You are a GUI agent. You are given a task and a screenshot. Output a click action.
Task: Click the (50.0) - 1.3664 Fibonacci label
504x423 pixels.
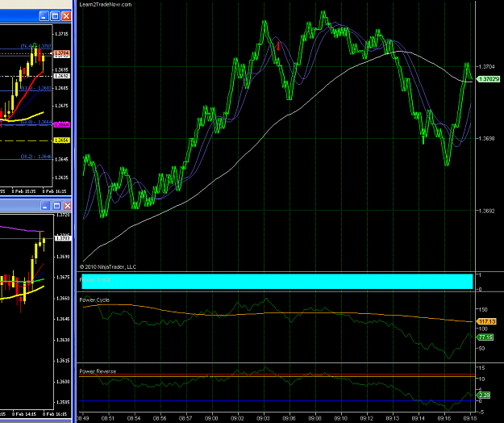36,122
